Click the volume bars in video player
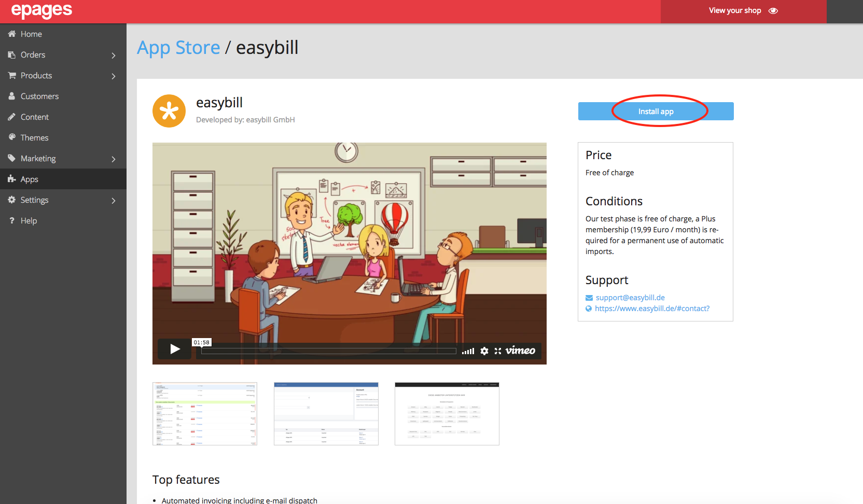This screenshot has width=863, height=504. point(468,351)
